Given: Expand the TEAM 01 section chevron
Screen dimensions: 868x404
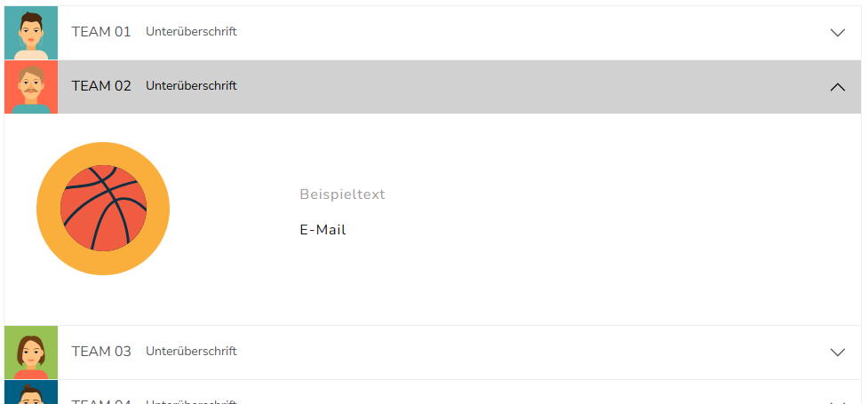Looking at the screenshot, I should coord(837,33).
